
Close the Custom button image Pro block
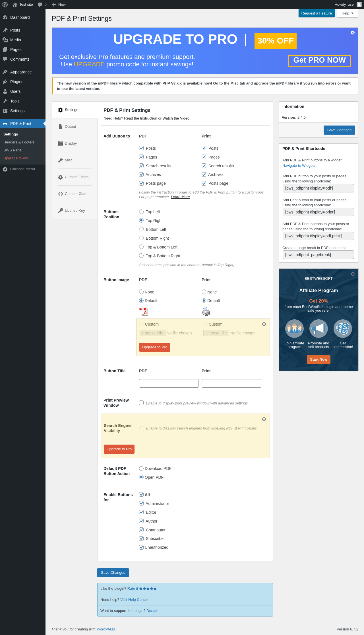[x=264, y=324]
